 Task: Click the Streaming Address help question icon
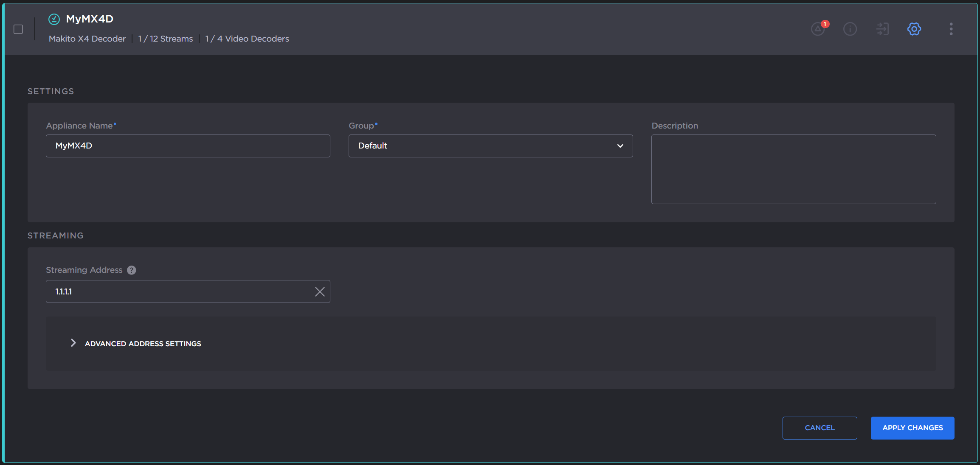coord(132,270)
